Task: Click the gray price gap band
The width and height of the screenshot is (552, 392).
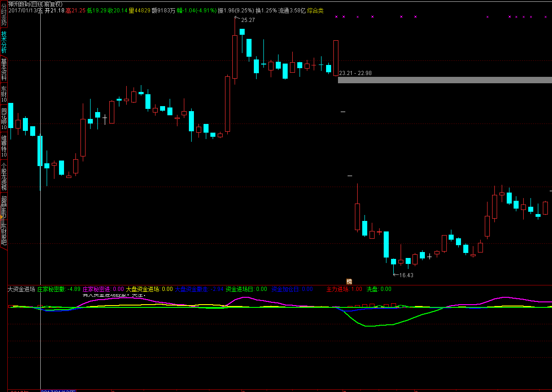Action: tap(445, 80)
